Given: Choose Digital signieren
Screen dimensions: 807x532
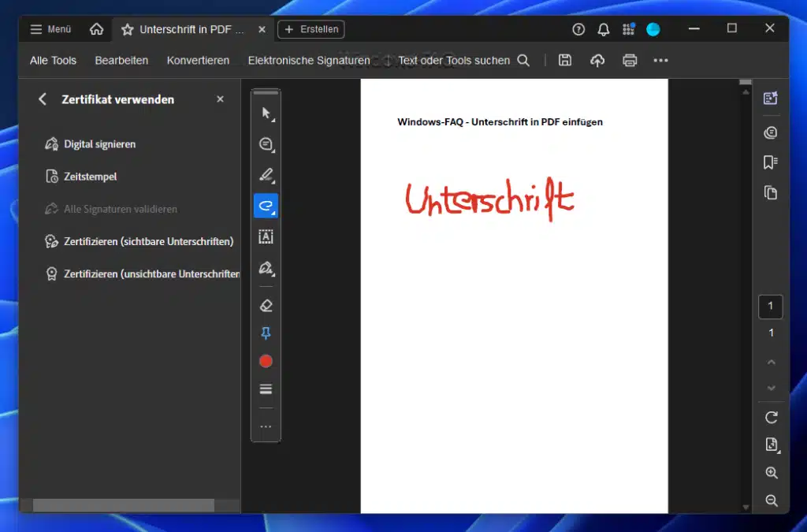Looking at the screenshot, I should tap(90, 144).
